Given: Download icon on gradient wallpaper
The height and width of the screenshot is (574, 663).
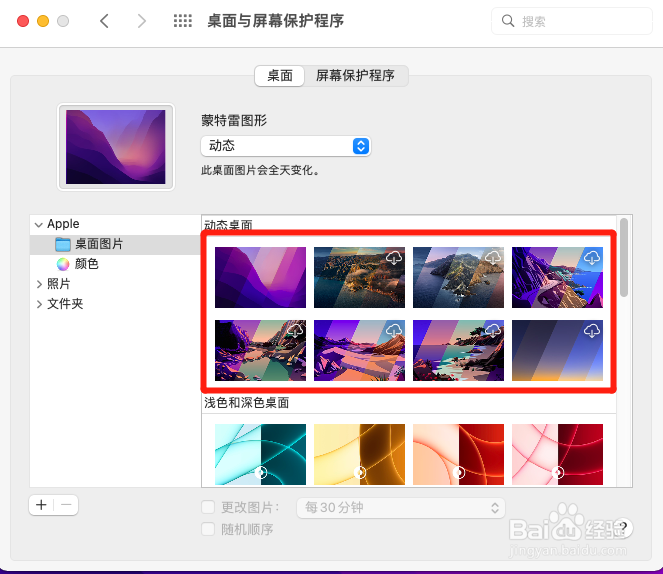Looking at the screenshot, I should (x=592, y=330).
